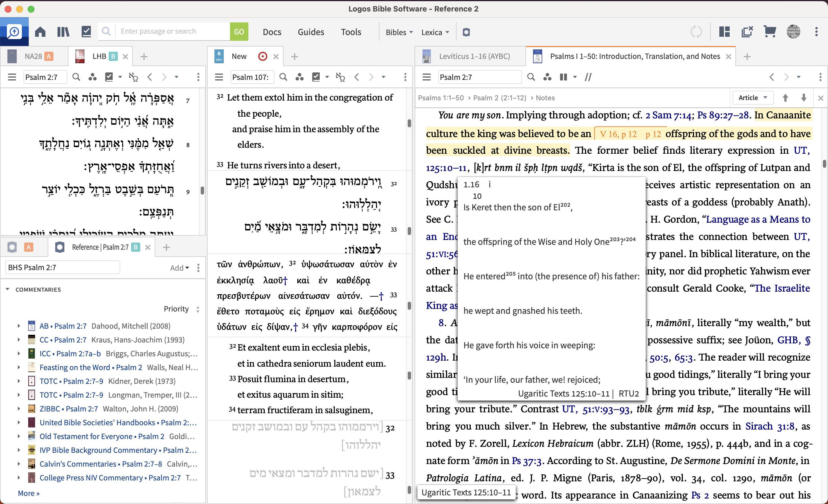Open the LHB panel hamburger menu
828x504 pixels.
pyautogui.click(x=12, y=77)
